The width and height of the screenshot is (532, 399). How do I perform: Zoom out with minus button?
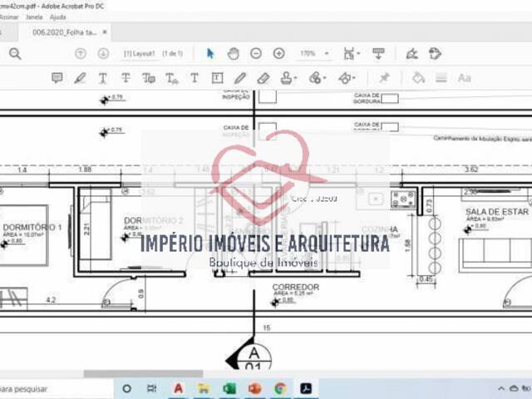(256, 53)
